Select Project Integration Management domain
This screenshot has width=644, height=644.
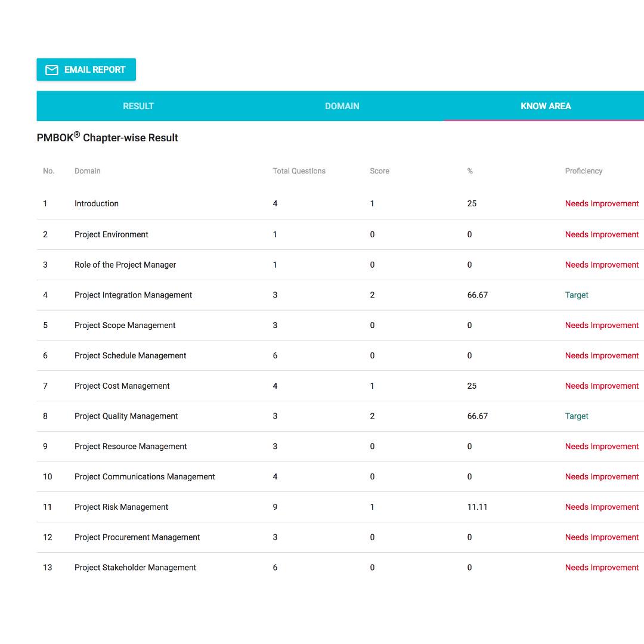click(133, 295)
